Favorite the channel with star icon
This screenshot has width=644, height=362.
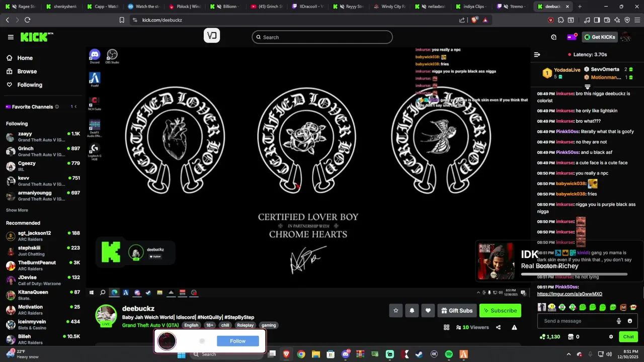click(x=395, y=311)
